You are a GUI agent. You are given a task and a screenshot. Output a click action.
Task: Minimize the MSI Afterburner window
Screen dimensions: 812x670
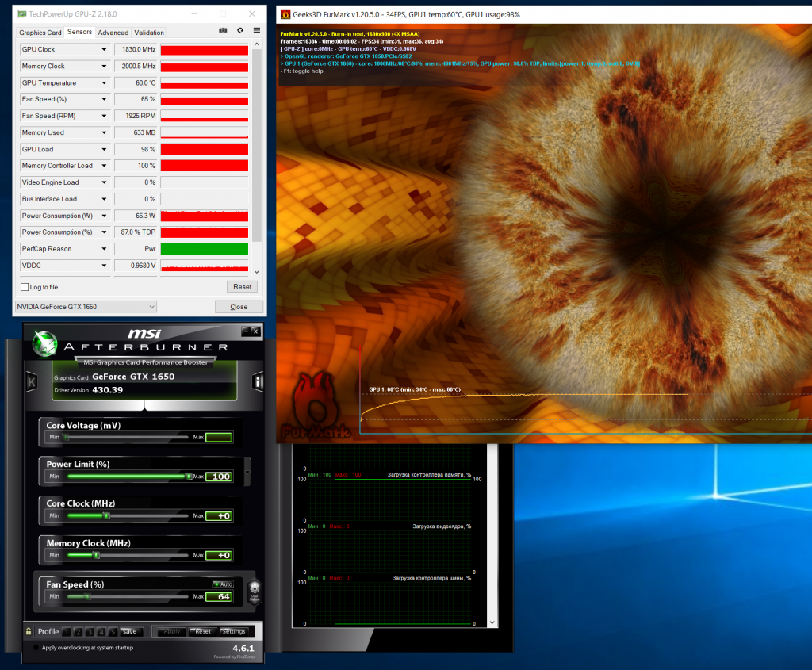point(246,331)
